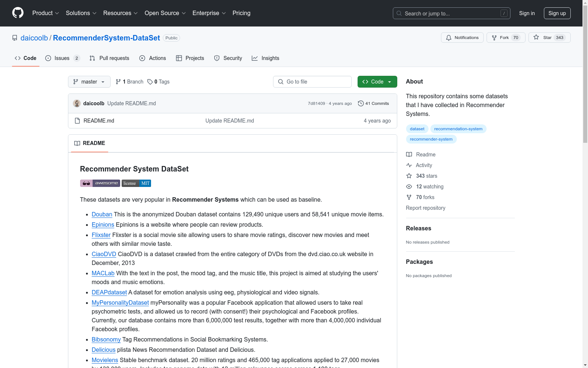588x368 pixels.
Task: Expand the Product menu
Action: click(x=46, y=13)
